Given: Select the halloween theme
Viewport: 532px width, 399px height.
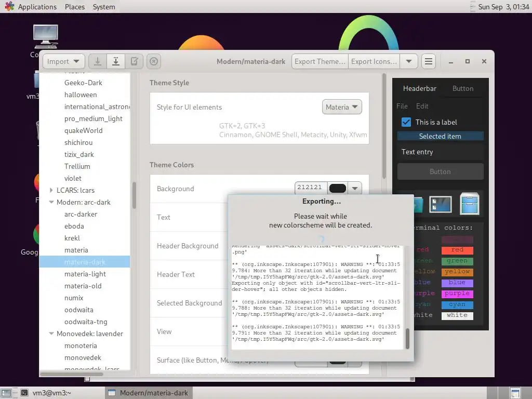Looking at the screenshot, I should pos(81,95).
